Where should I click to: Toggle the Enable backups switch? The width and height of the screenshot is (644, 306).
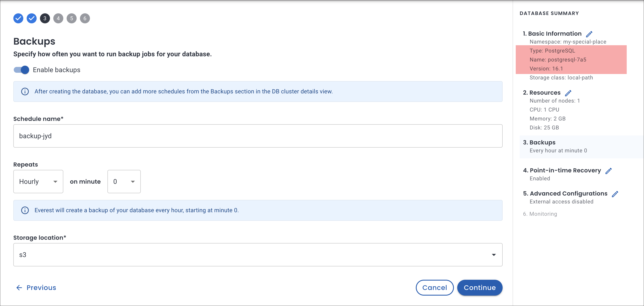pyautogui.click(x=21, y=70)
